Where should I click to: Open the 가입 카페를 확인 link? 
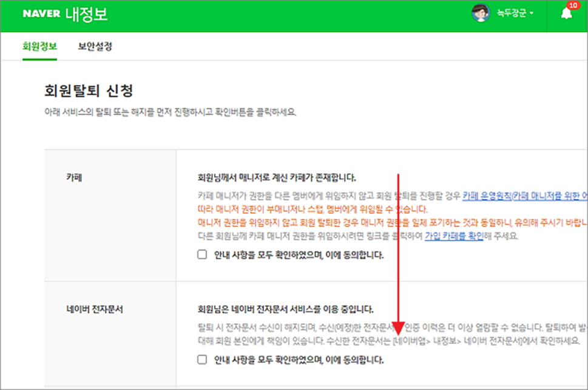[x=454, y=236]
